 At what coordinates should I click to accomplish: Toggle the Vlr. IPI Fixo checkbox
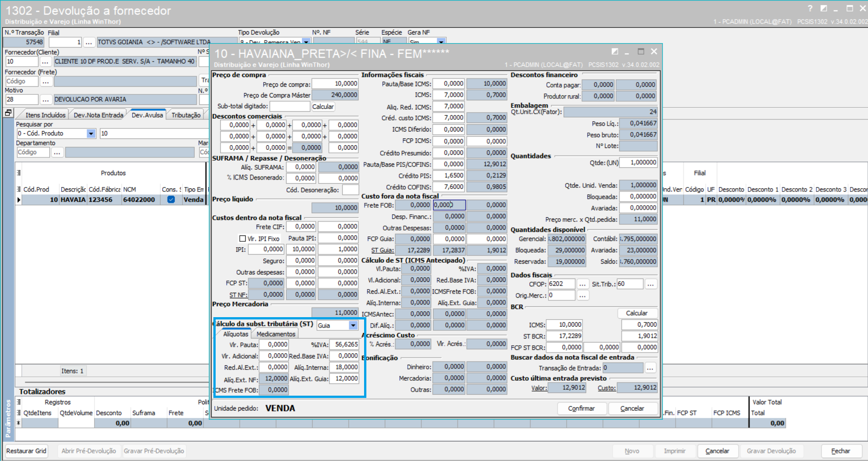[x=242, y=239]
